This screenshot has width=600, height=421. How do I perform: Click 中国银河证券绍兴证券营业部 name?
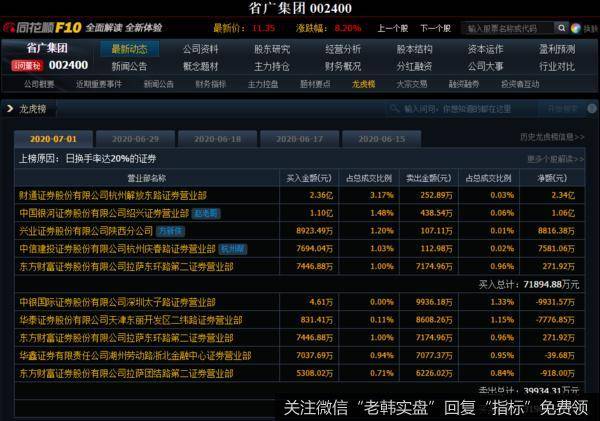(x=104, y=213)
